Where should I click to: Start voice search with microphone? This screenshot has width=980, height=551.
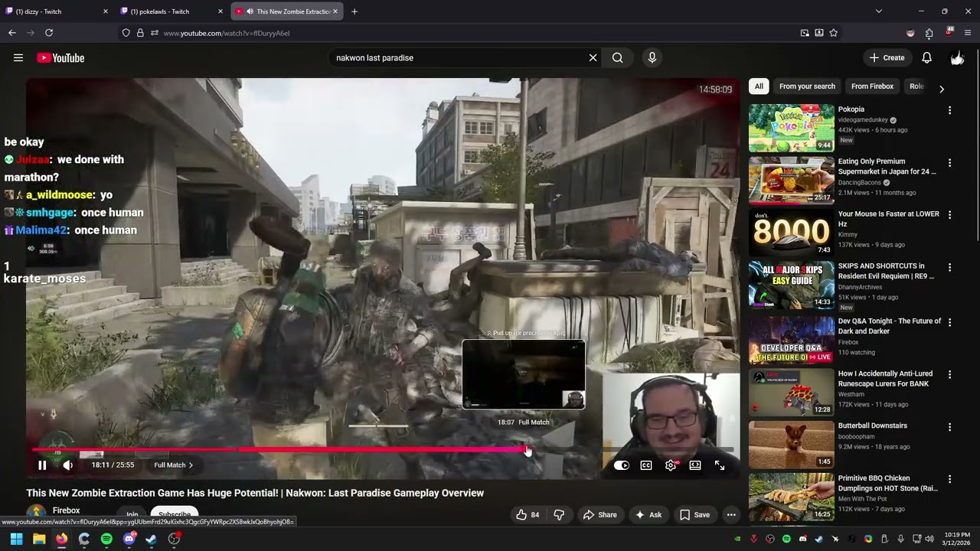652,57
